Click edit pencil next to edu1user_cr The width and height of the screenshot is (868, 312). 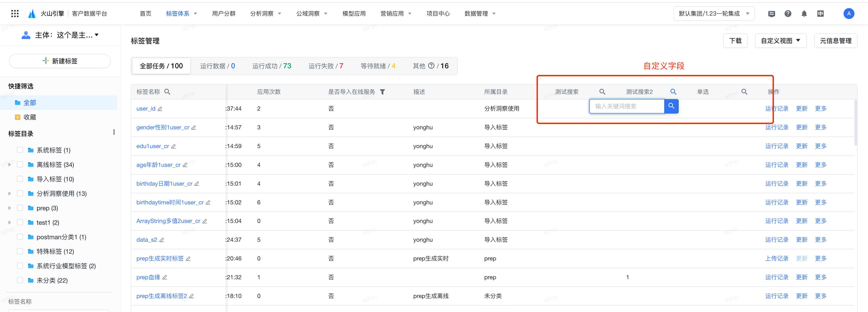pos(173,146)
